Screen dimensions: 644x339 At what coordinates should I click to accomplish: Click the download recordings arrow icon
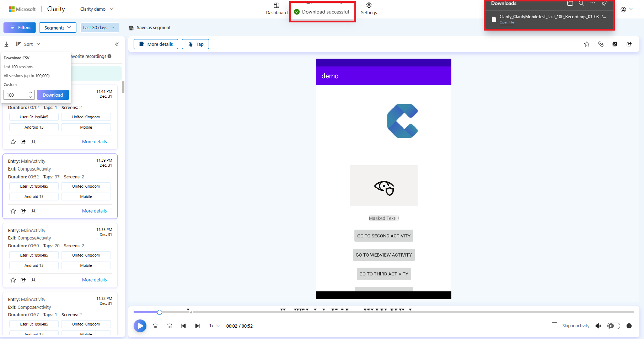pos(6,44)
